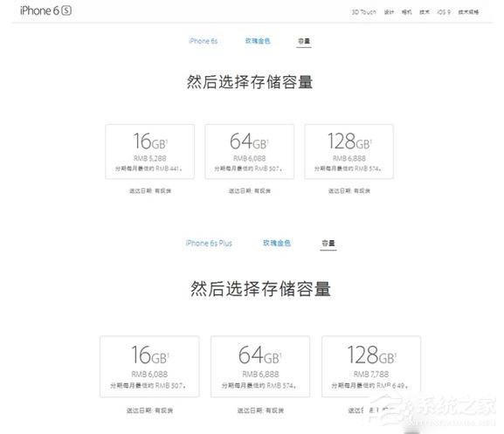Open the 相机 navigation link
This screenshot has height=434, width=504.
pyautogui.click(x=407, y=12)
